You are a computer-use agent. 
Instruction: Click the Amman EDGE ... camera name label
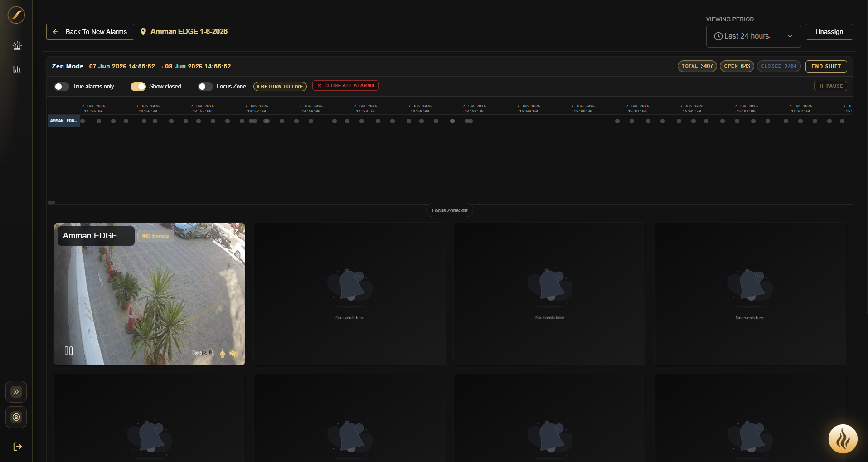96,236
